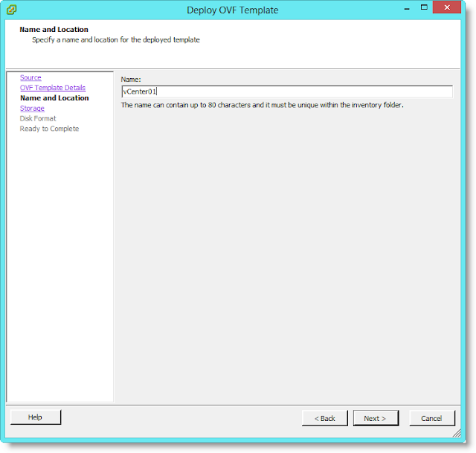Screen dimensions: 476x453
Task: Go back with the Back button
Action: tap(324, 418)
